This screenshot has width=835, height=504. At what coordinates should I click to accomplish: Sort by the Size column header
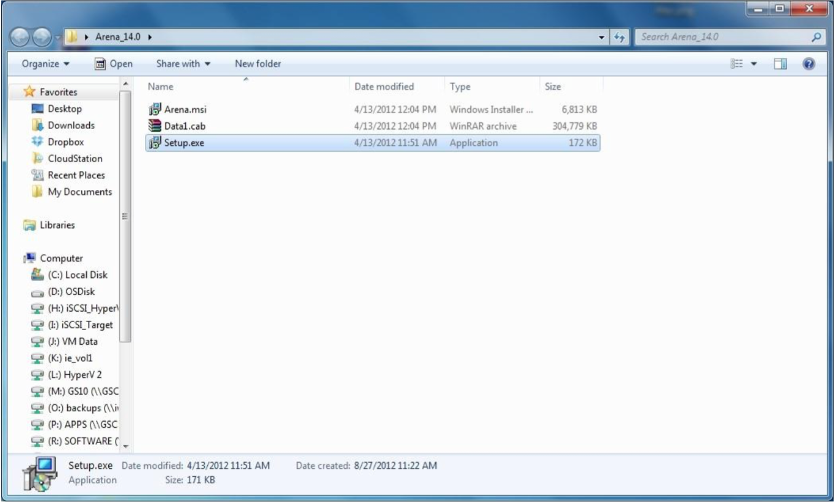(x=571, y=87)
